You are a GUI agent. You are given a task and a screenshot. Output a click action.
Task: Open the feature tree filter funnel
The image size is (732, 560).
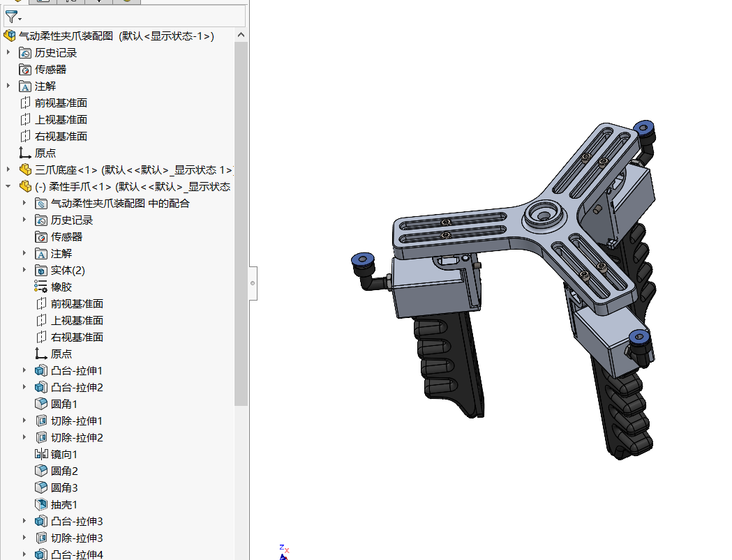click(x=13, y=17)
